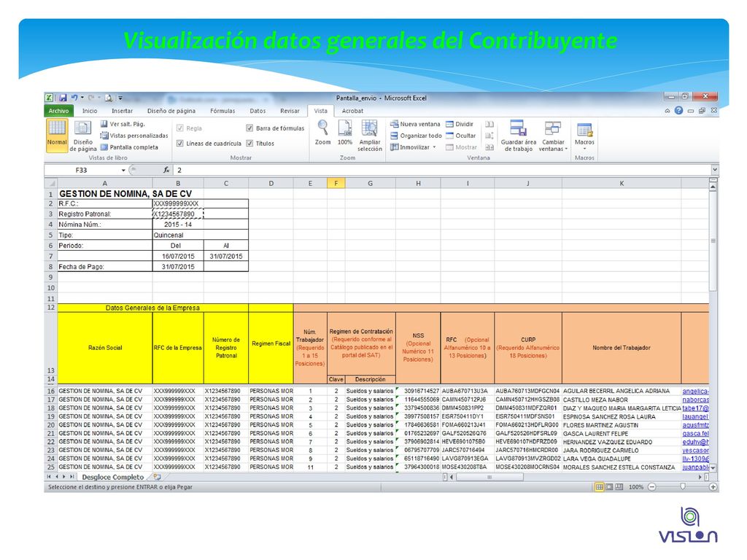Click the zoom in plus button in status bar
The width and height of the screenshot is (747, 560).
click(x=713, y=486)
